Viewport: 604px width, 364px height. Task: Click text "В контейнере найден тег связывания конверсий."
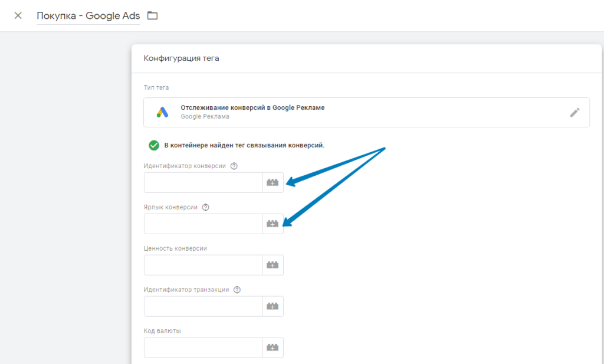(x=244, y=145)
